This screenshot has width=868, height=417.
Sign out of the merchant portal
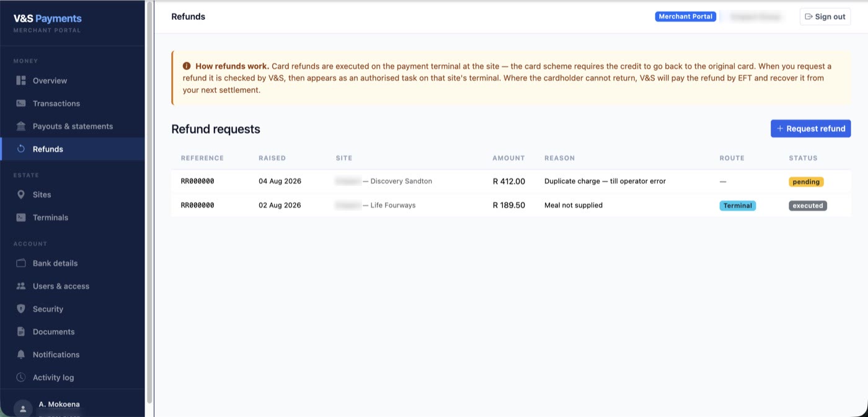pos(825,17)
